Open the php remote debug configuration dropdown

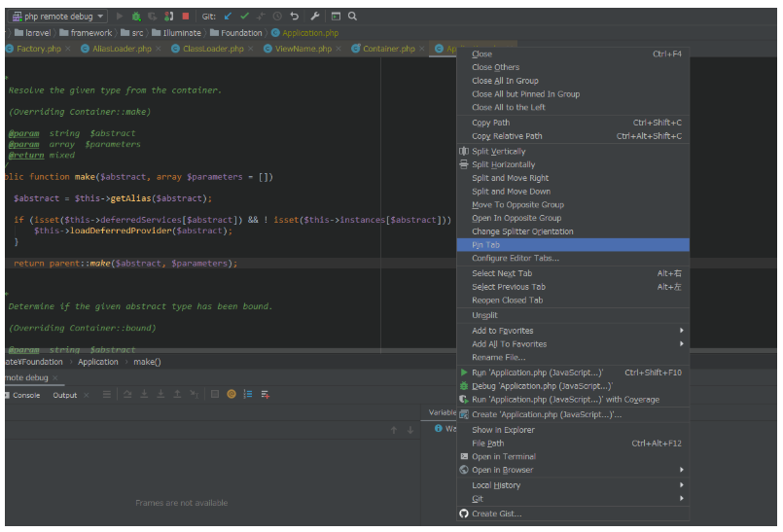pos(58,16)
